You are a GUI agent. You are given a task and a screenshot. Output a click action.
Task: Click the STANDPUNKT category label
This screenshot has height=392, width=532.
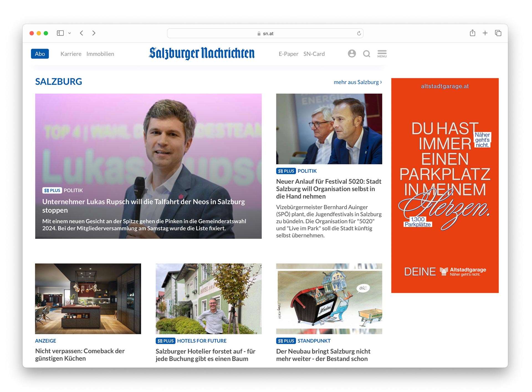pyautogui.click(x=314, y=341)
